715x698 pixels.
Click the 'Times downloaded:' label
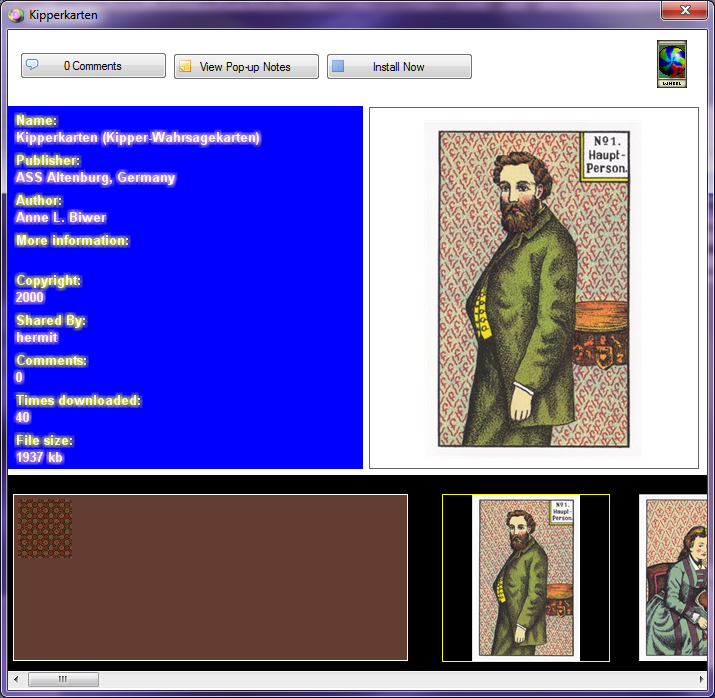[78, 400]
